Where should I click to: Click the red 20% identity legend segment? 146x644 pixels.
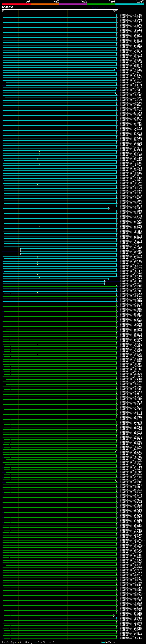[x=16, y=4]
